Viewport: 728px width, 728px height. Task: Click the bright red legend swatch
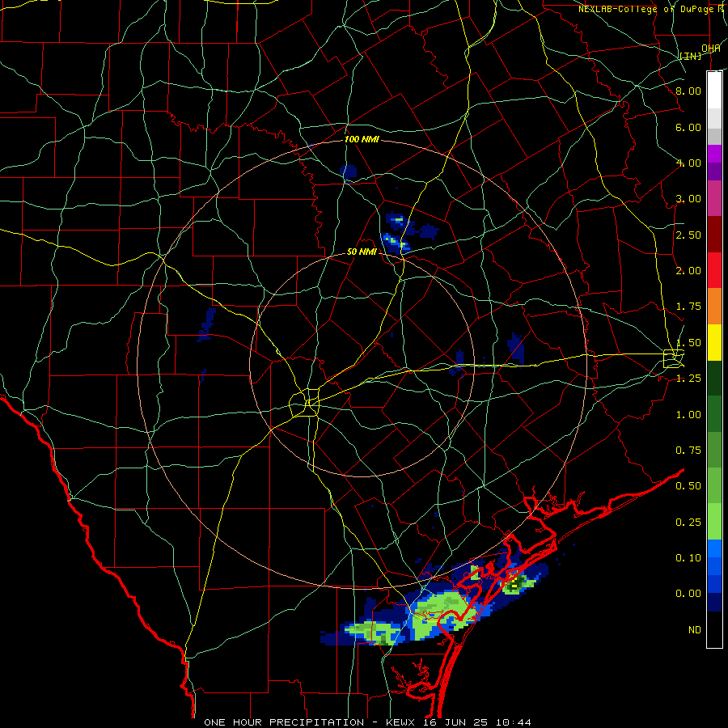714,270
